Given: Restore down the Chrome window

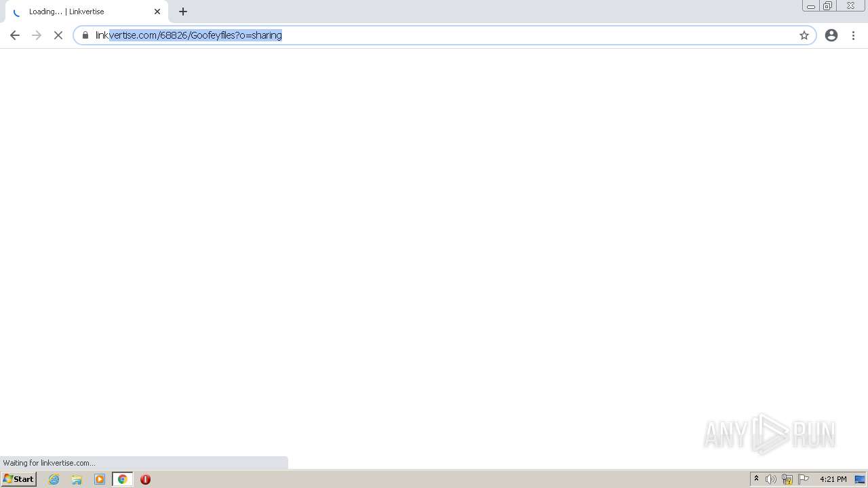Looking at the screenshot, I should point(828,6).
